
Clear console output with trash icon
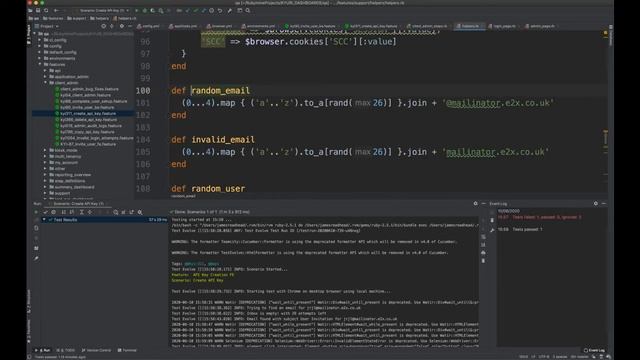(483, 261)
